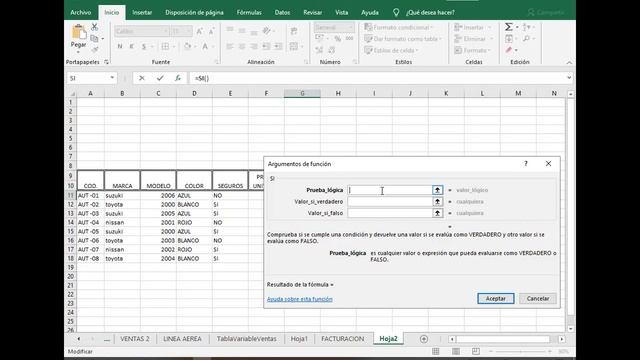The width and height of the screenshot is (640, 360).
Task: Click Insertar in the Celdas group
Action: [x=473, y=27]
